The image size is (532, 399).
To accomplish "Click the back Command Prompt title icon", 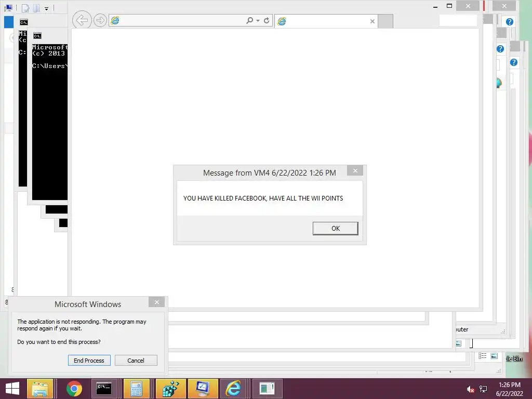I will 23,22.
